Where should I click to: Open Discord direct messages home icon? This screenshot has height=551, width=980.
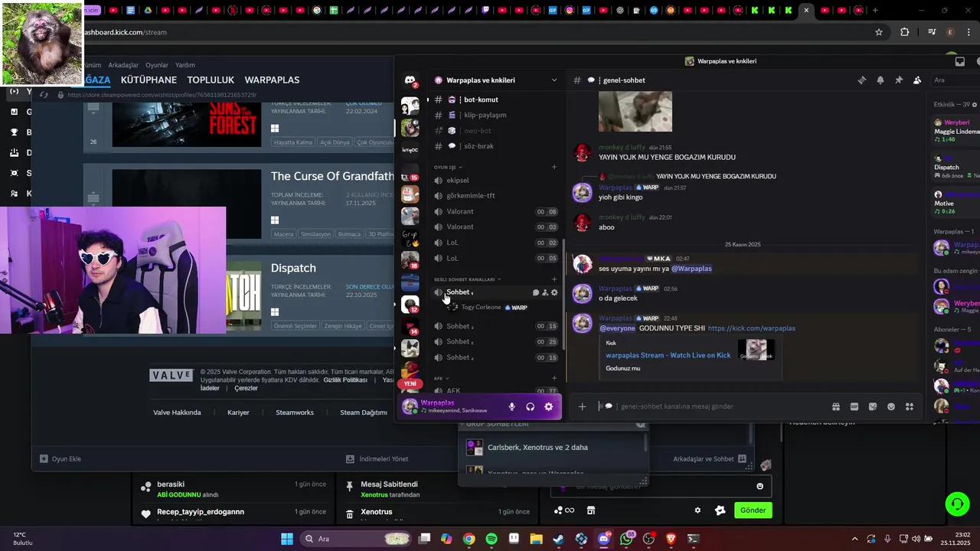coord(410,80)
